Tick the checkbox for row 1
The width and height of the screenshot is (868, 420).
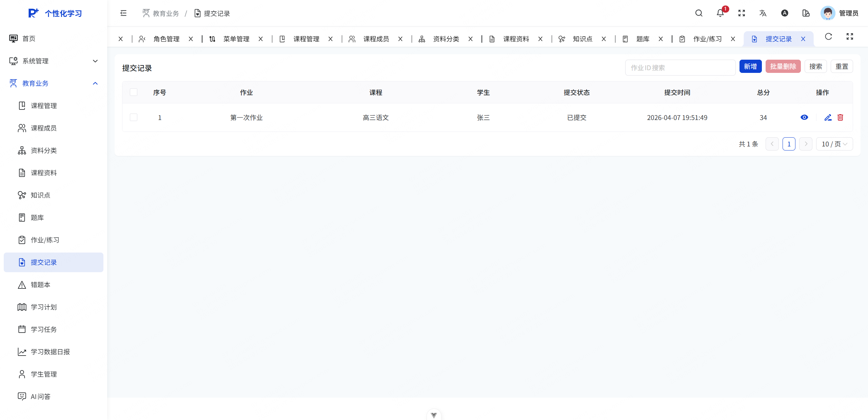[x=134, y=118]
